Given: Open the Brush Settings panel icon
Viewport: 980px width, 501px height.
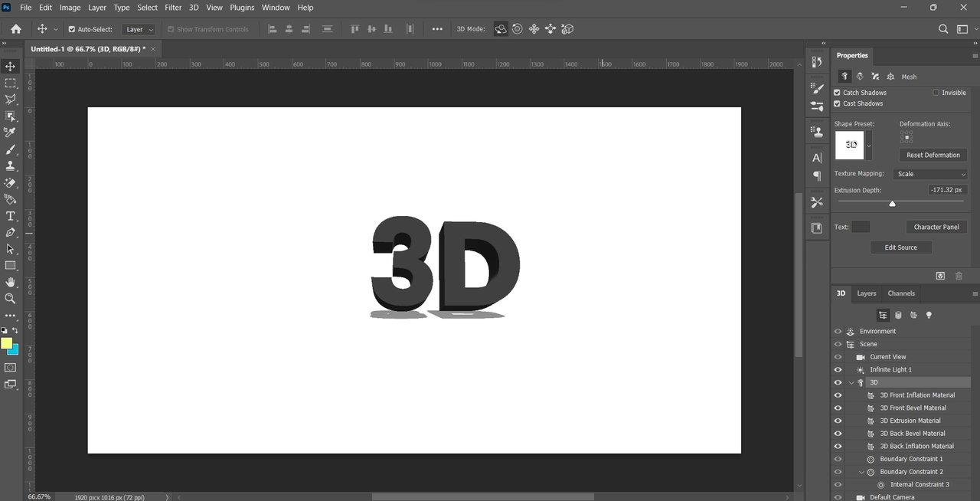Looking at the screenshot, I should pos(817,90).
